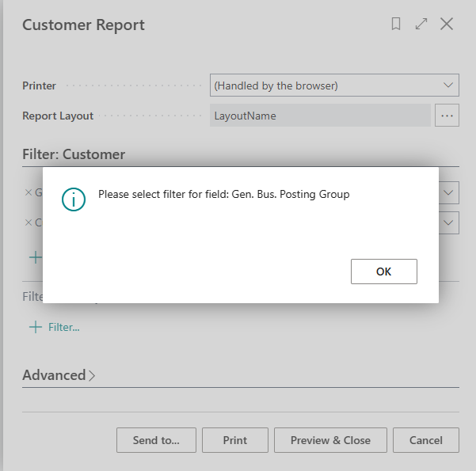Click the Print button

[235, 440]
